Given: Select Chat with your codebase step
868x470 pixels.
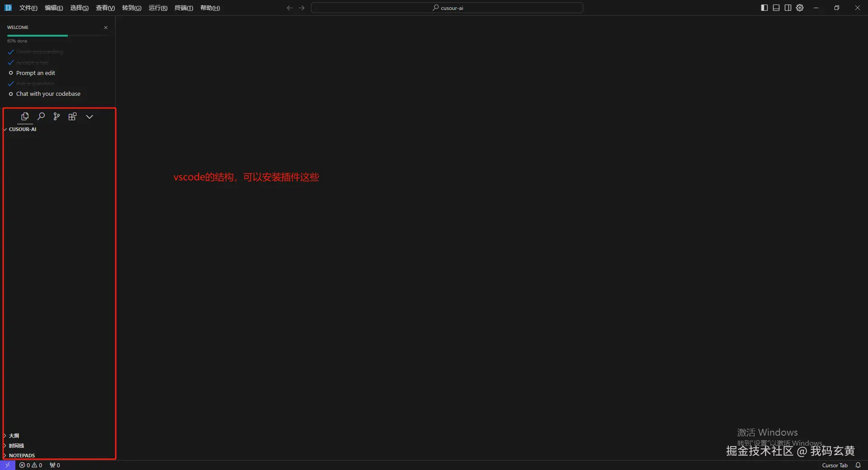Looking at the screenshot, I should click(x=48, y=94).
